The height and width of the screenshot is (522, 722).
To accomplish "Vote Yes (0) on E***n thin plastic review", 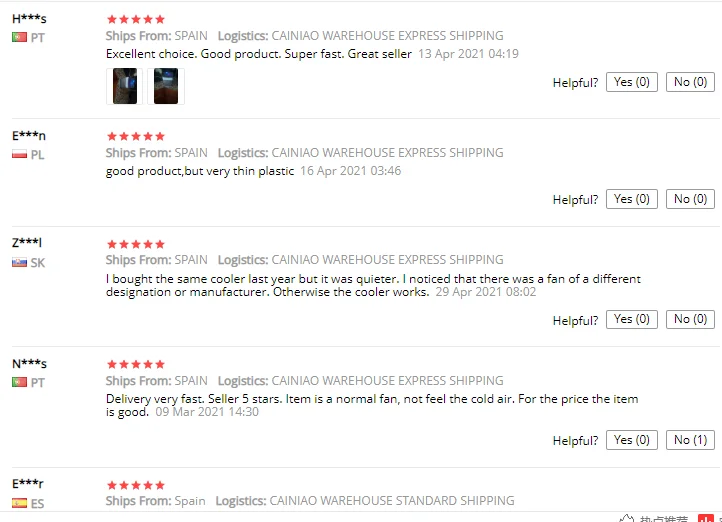I will [632, 199].
